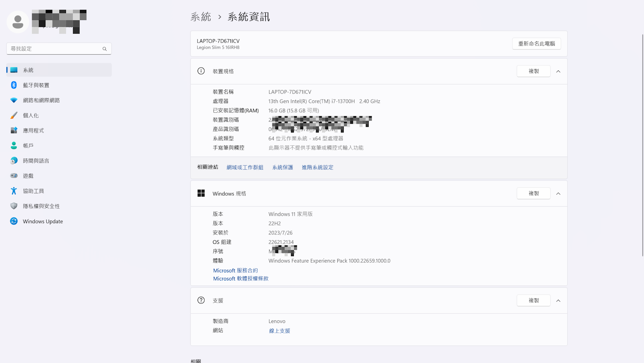
Task: Collapse the 支援 section chevron
Action: coord(558,301)
